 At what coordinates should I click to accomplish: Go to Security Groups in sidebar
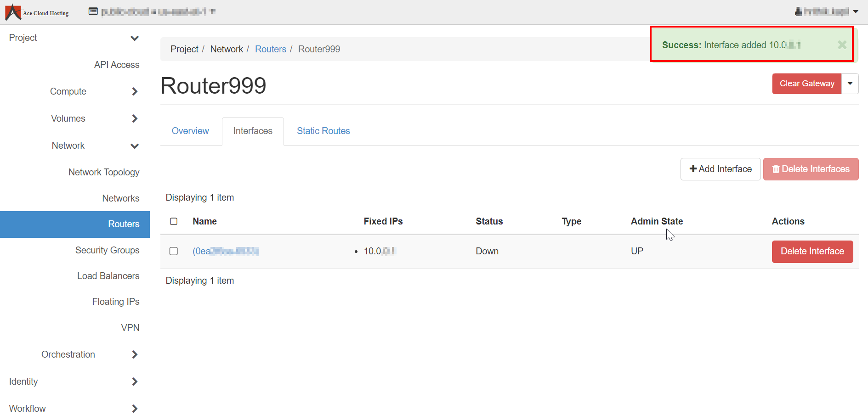pyautogui.click(x=107, y=250)
